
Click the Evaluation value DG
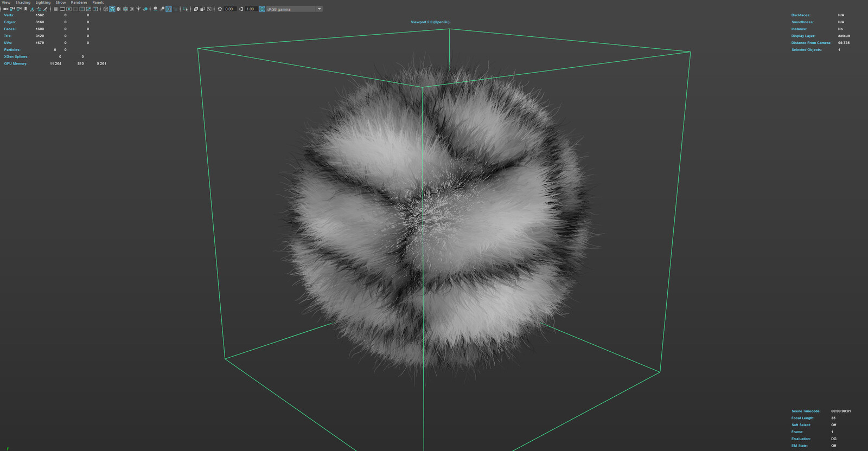[x=834, y=439]
